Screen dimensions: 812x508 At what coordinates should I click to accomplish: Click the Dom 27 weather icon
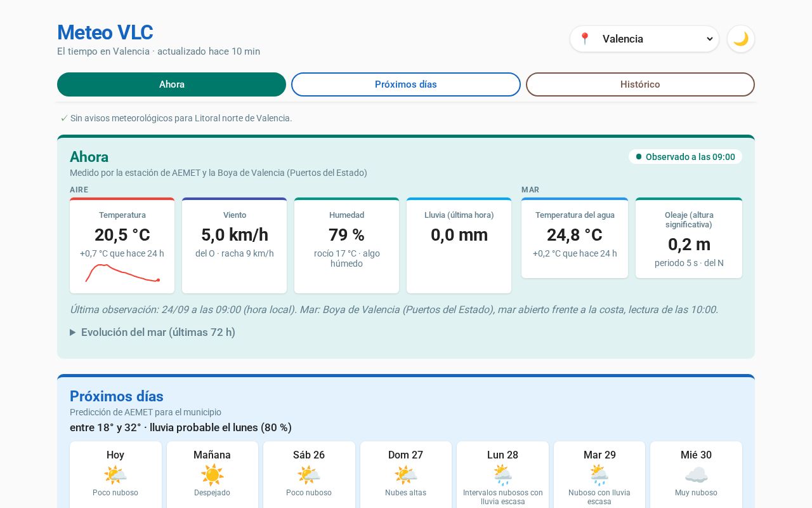(x=406, y=475)
